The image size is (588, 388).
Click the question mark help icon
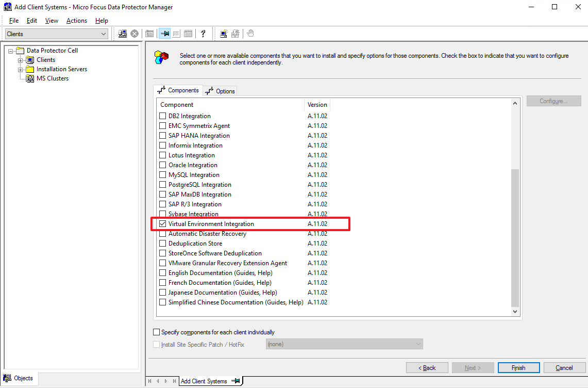coord(203,34)
